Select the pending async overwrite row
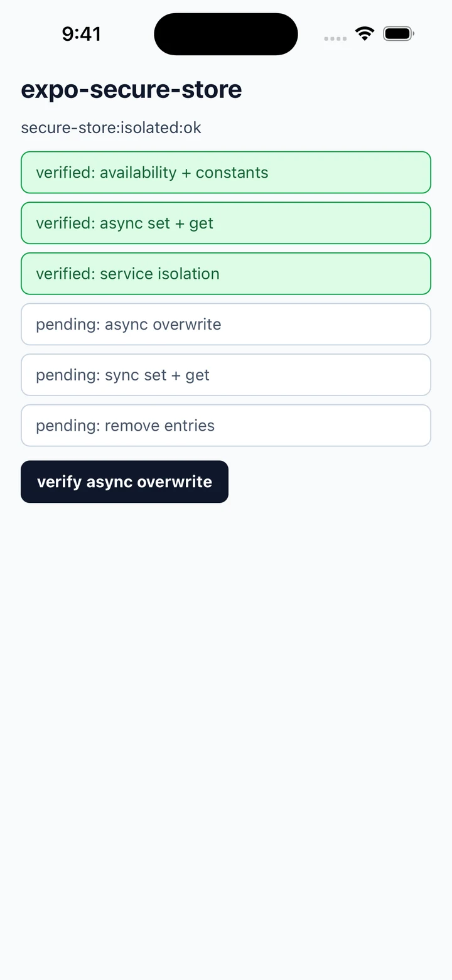 coord(226,324)
